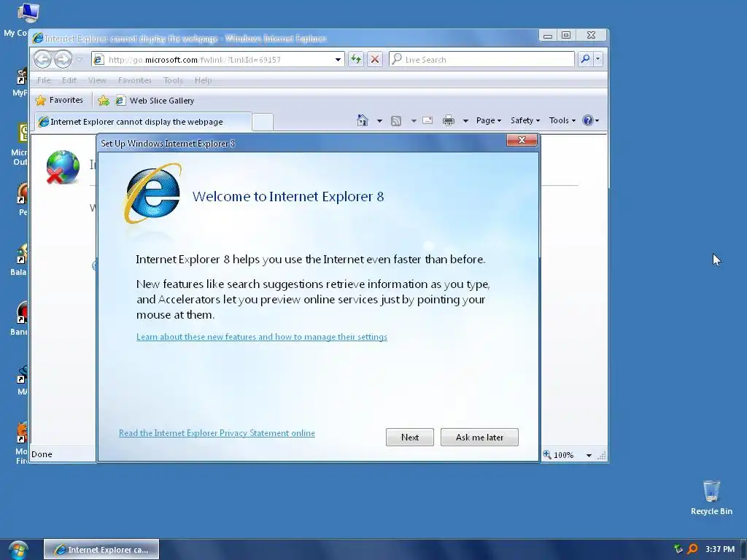Open the Recycle Bin desktop icon
This screenshot has height=560, width=747.
[711, 497]
